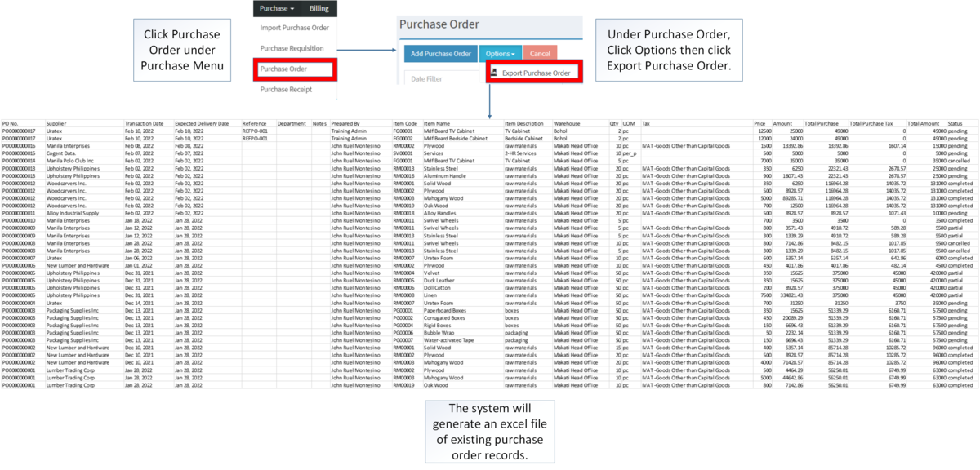Screen dimensions: 980x470
Task: Click the Export Purchase Order icon
Action: click(496, 72)
